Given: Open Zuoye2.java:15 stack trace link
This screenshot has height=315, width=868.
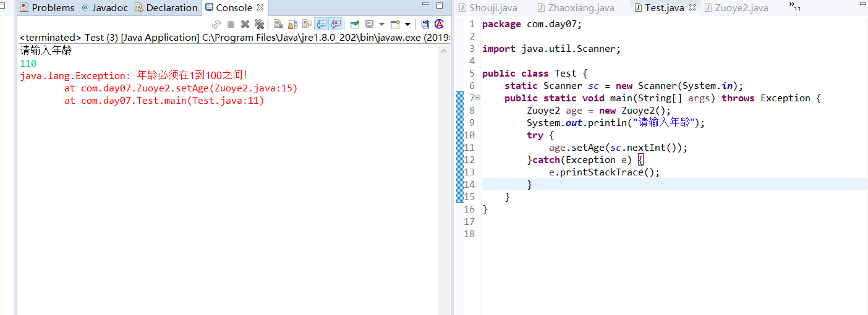Looking at the screenshot, I should coord(254,88).
